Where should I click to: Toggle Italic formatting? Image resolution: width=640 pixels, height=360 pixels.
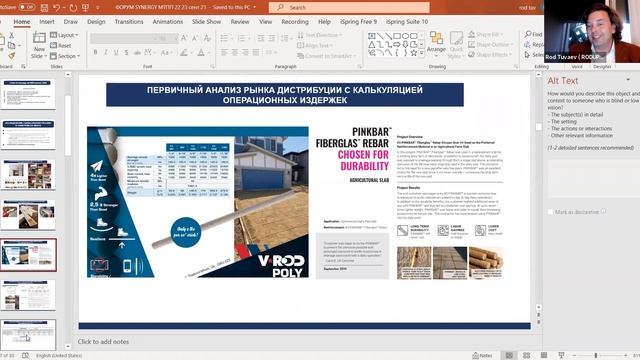click(x=106, y=53)
